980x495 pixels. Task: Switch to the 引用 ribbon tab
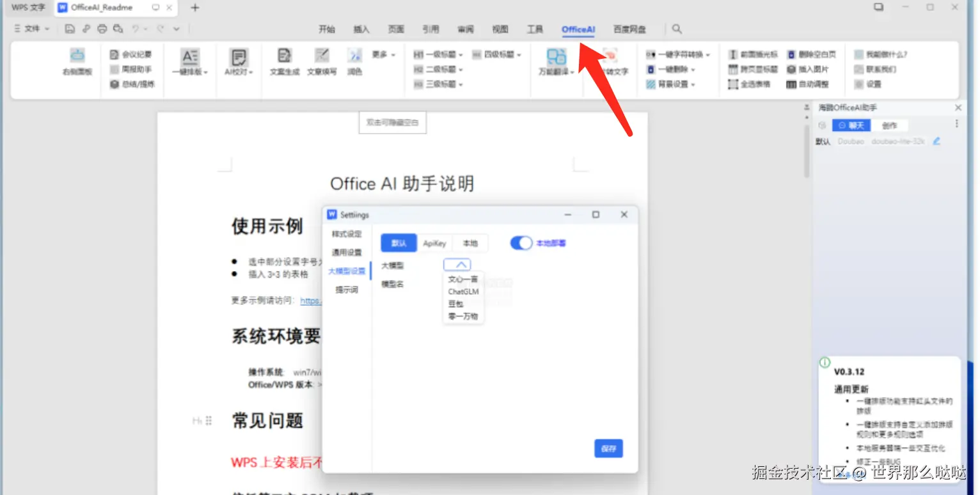(x=431, y=29)
